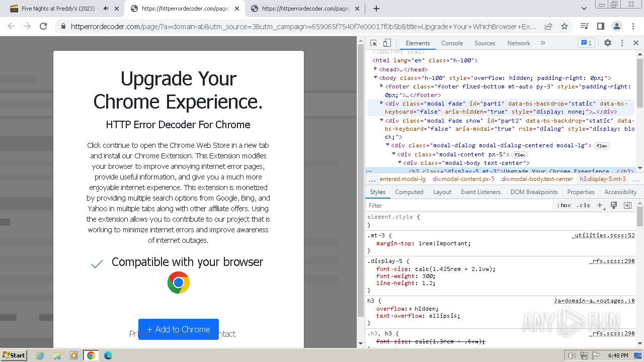Bookmark this tab star icon
Image resolution: width=644 pixels, height=362 pixels.
tap(565, 26)
